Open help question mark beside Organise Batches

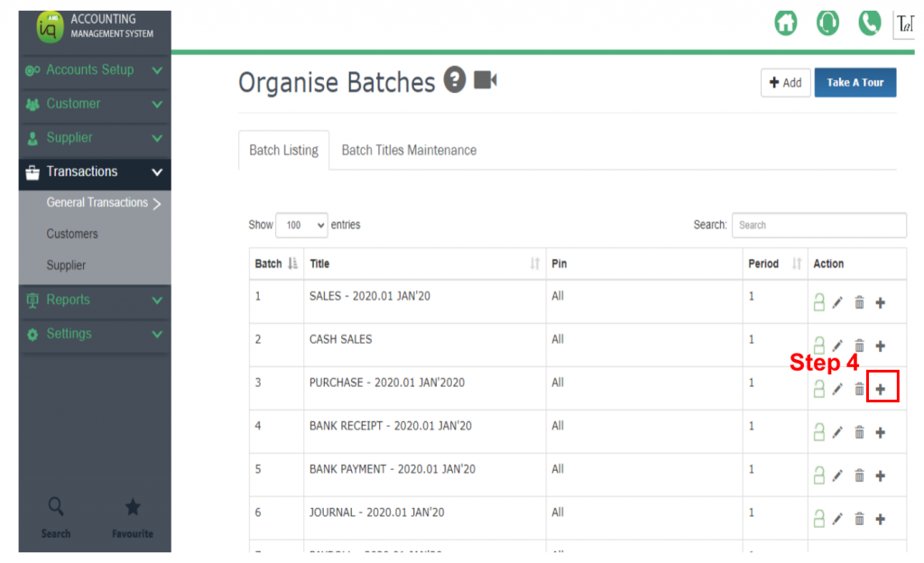(x=455, y=81)
